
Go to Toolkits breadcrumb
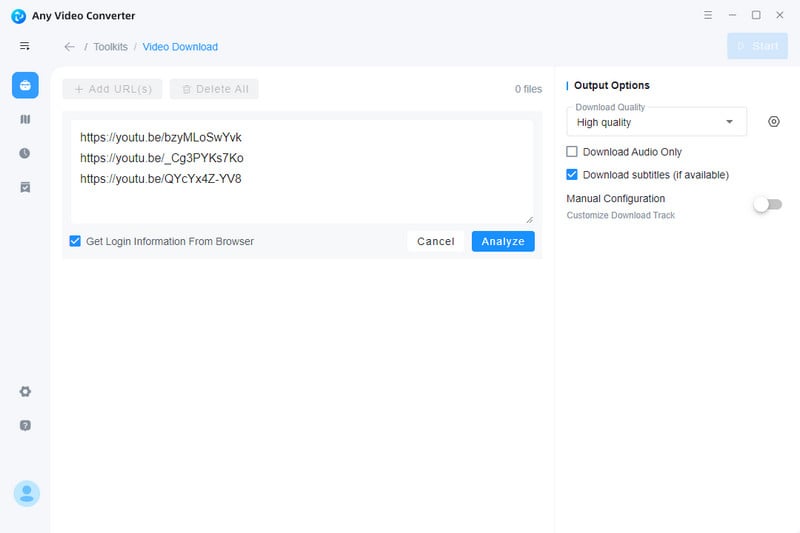coord(110,47)
